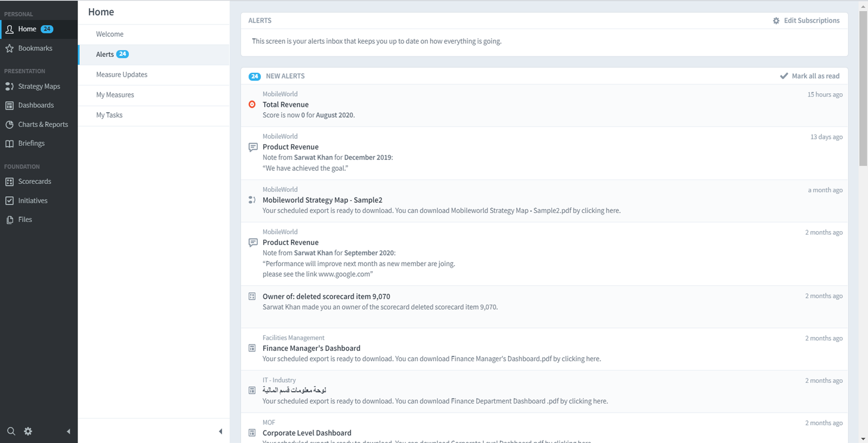Open the Scorecards section
868x443 pixels.
(x=39, y=181)
